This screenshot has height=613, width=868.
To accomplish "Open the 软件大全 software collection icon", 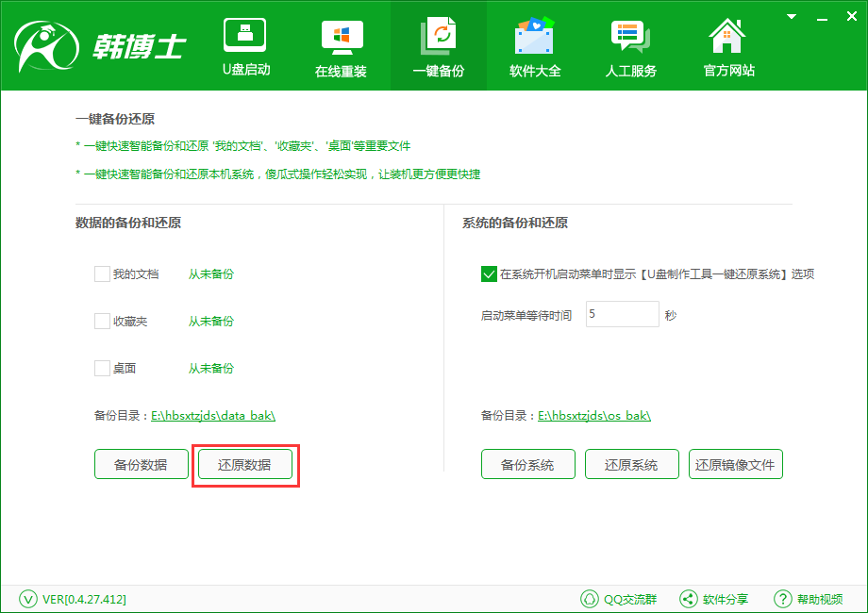I will (x=534, y=37).
